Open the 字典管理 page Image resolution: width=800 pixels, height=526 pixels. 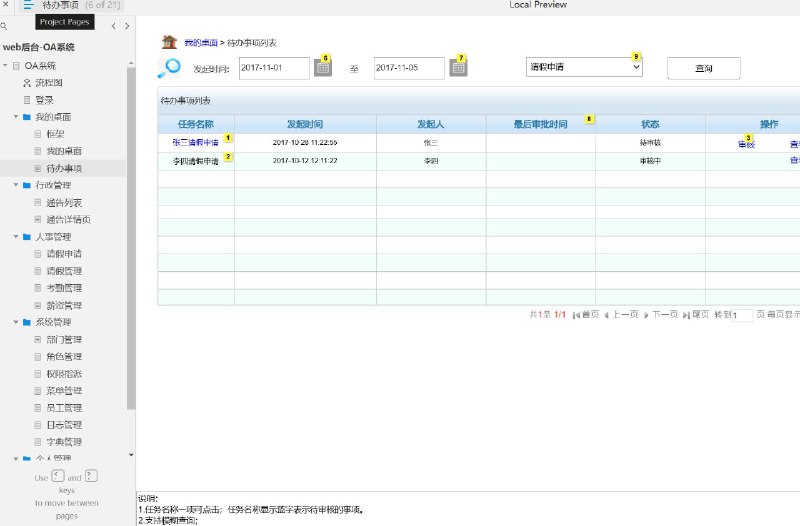[64, 442]
